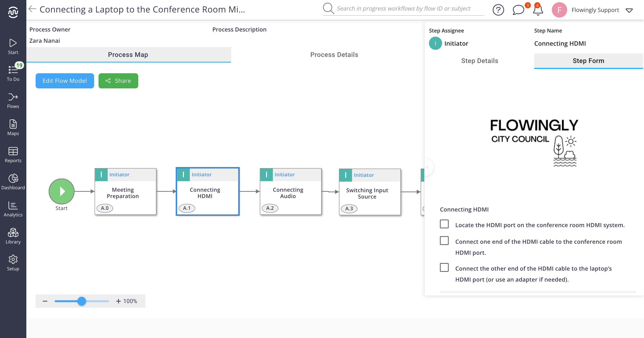This screenshot has height=338, width=644.
Task: Click Edit Flow Model button
Action: pos(65,81)
